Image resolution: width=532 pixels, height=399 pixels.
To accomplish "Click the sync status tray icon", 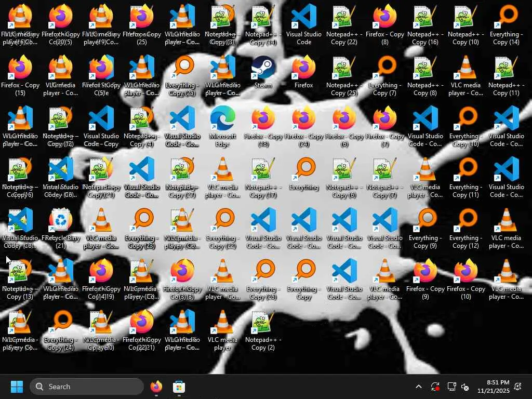I will pos(435,387).
